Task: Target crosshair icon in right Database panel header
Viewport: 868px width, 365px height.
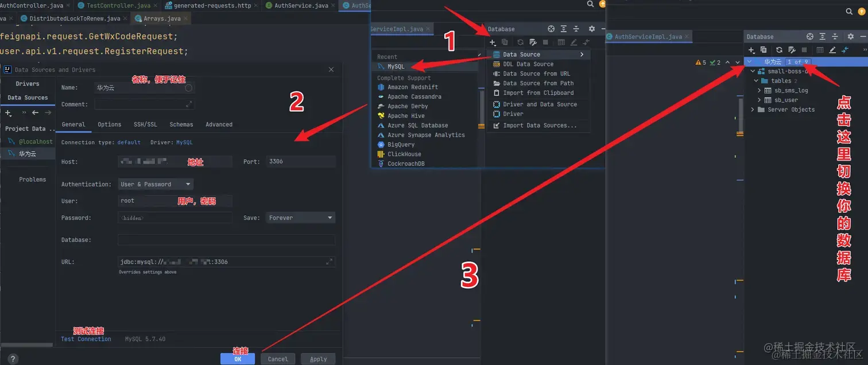Action: pyautogui.click(x=810, y=37)
